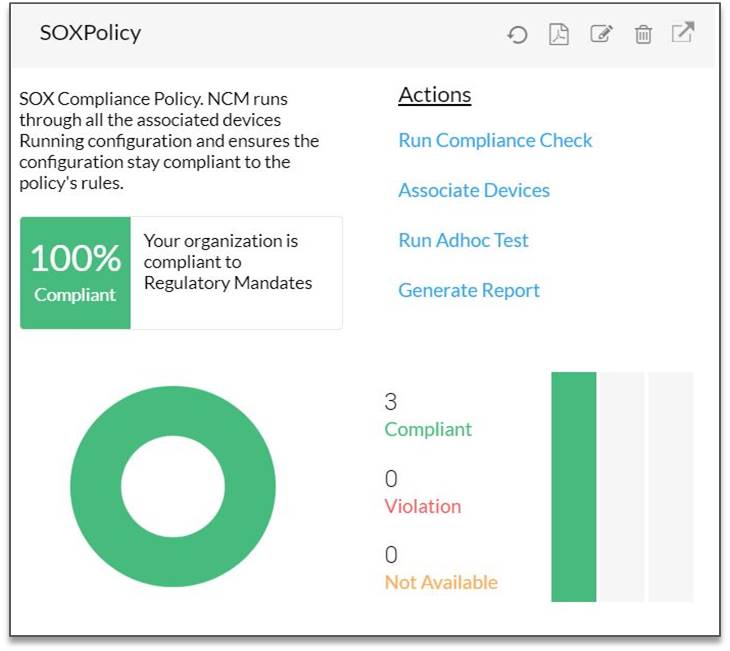Run Compliance Check
The image size is (730, 651).
click(x=495, y=140)
